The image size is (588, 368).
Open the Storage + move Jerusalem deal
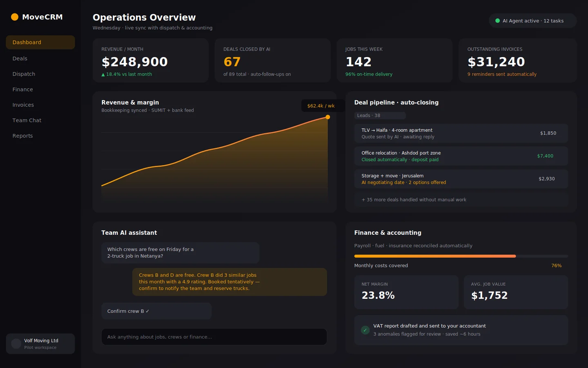(461, 179)
